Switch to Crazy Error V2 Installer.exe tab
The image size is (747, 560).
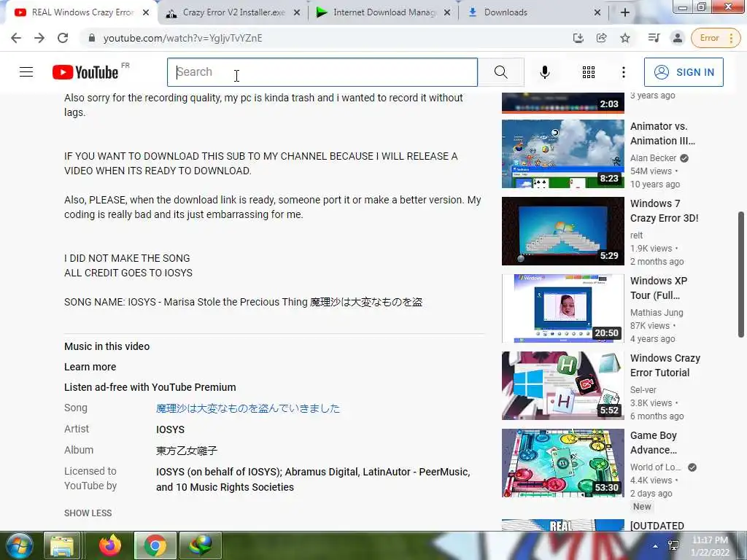click(233, 12)
